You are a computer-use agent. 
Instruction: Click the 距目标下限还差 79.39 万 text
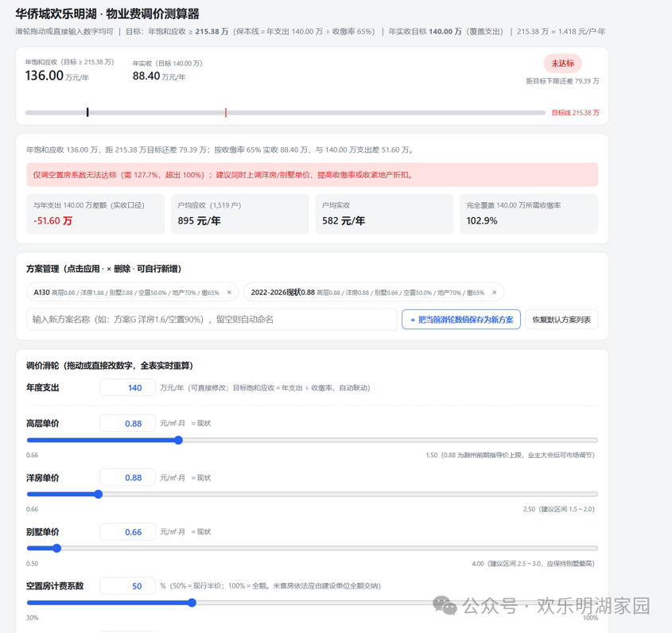562,81
